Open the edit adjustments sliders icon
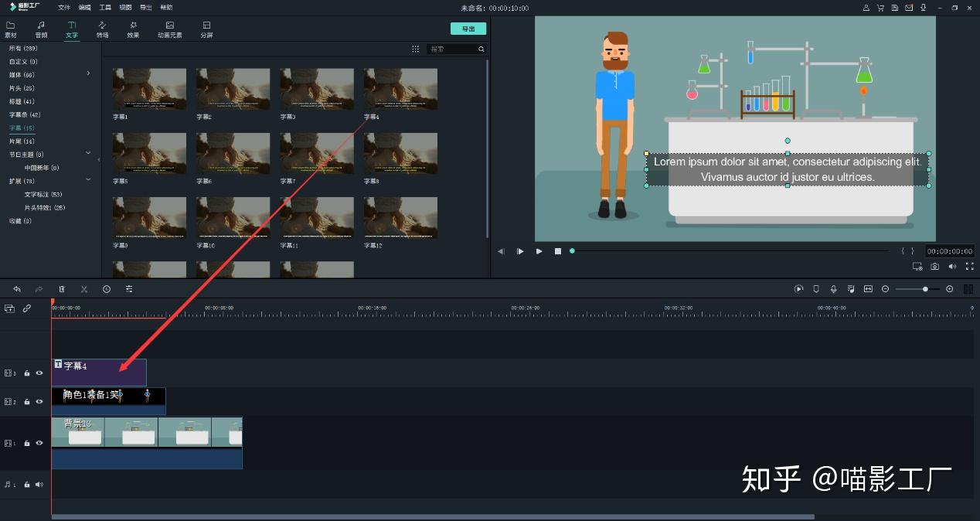Image resolution: width=980 pixels, height=521 pixels. tap(129, 289)
